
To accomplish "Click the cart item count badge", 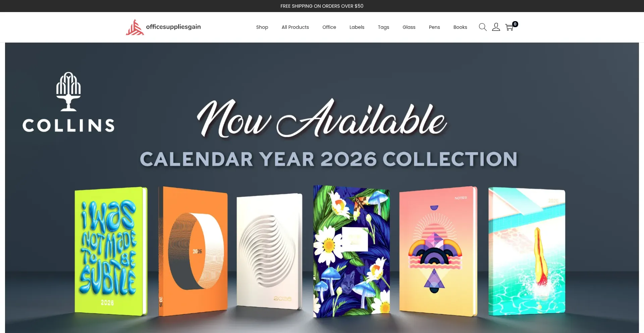I will pos(515,24).
